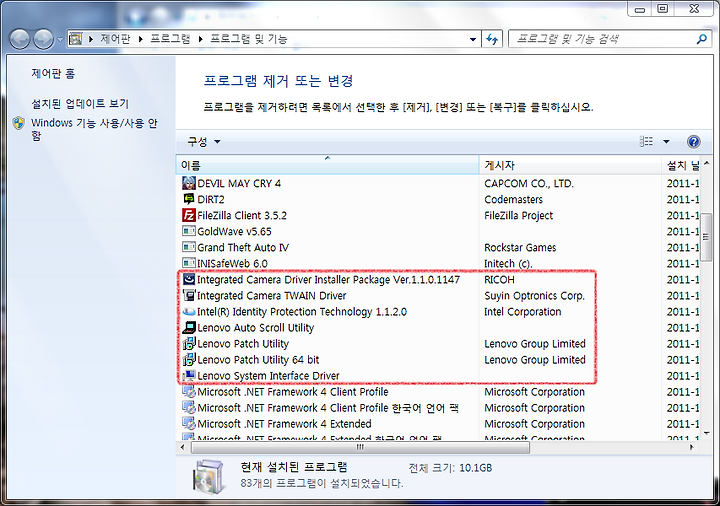Click the Lenovo System Interface Driver icon

(x=189, y=376)
